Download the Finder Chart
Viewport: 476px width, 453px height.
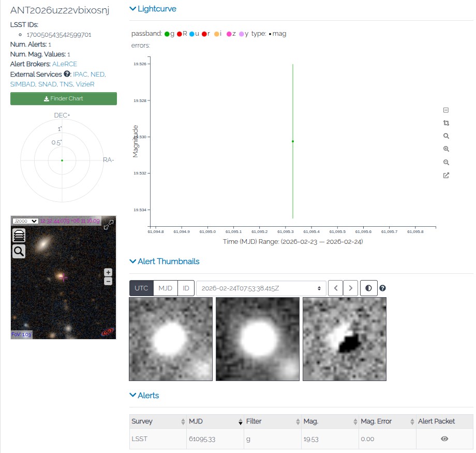64,98
